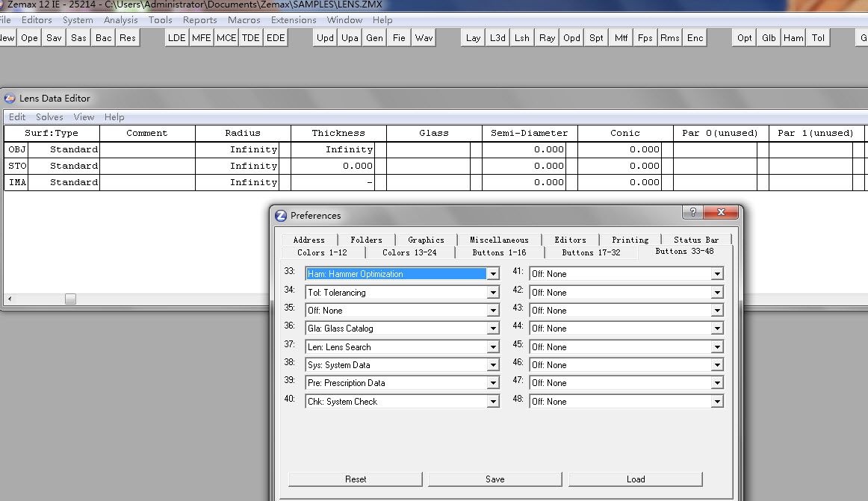Open the LDE lens data editor button

(176, 37)
